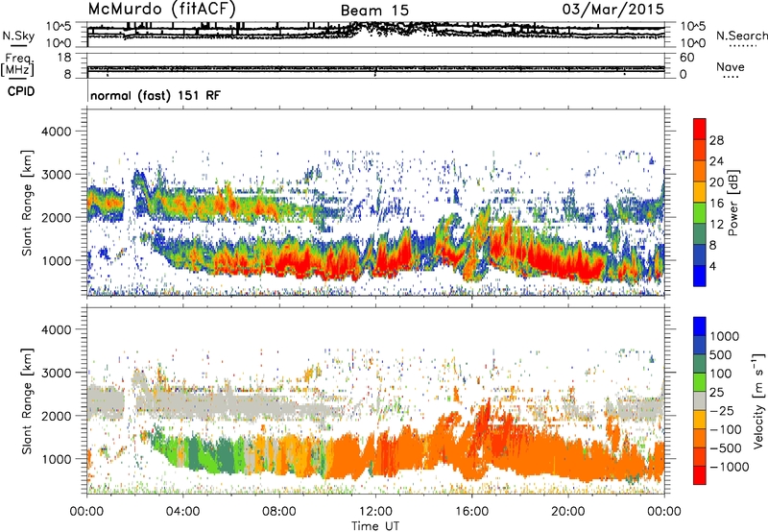This screenshot has width=768, height=532.
Task: Click the '04:00' time tick label
Action: (x=182, y=512)
